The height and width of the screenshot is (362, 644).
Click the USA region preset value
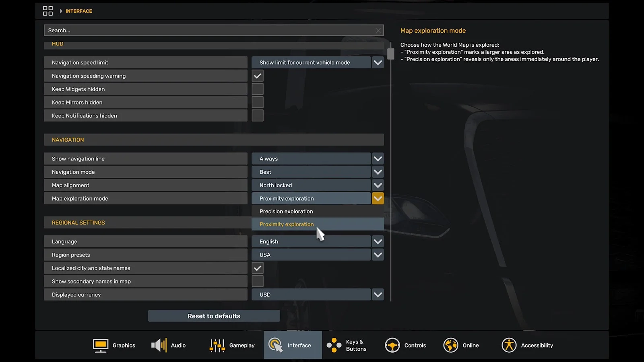pos(311,255)
